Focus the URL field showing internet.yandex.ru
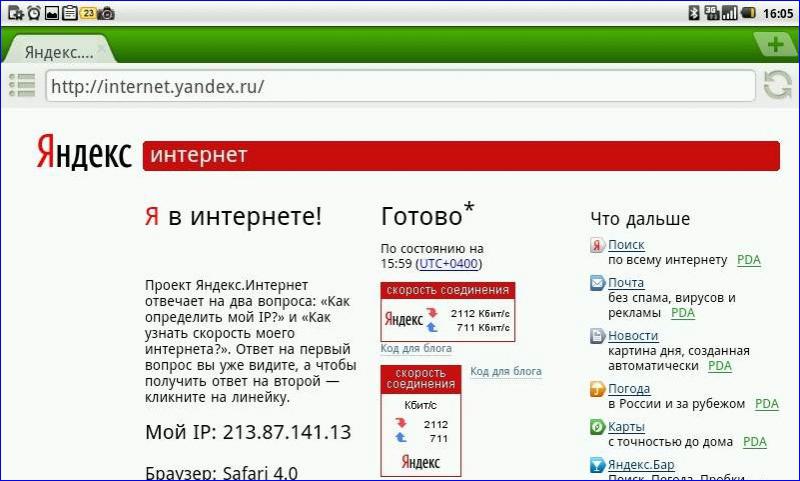The width and height of the screenshot is (800, 481). click(x=401, y=86)
